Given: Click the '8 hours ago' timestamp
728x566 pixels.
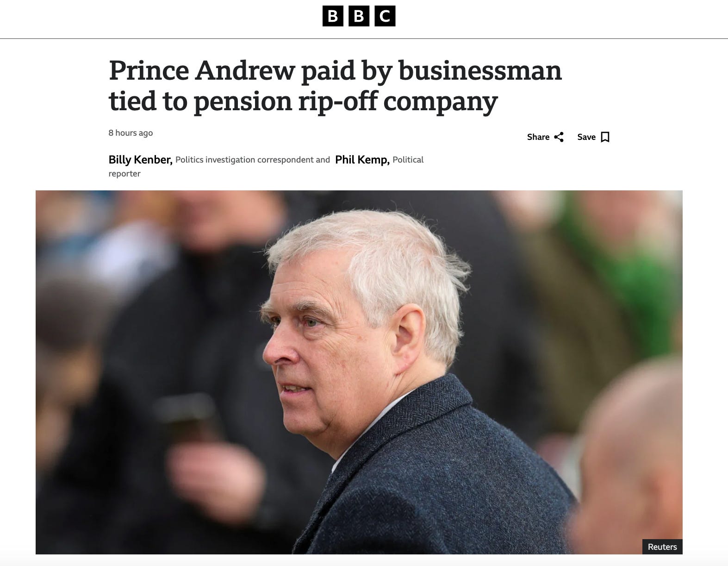Looking at the screenshot, I should (131, 133).
